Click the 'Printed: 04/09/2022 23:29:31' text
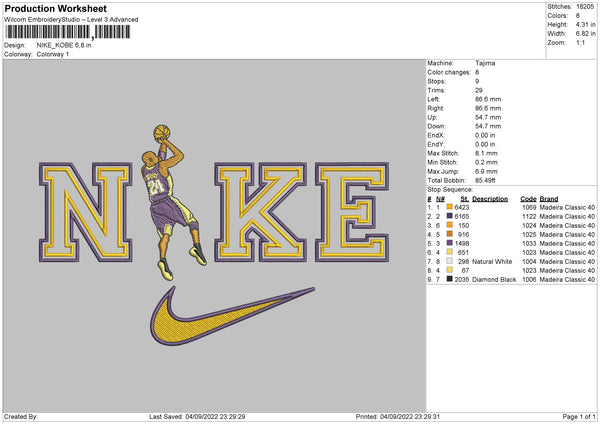Image resolution: width=600 pixels, height=424 pixels. 398,417
